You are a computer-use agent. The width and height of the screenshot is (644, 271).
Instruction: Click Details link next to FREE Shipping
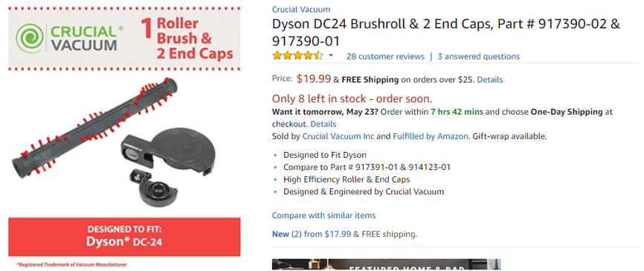pos(489,80)
